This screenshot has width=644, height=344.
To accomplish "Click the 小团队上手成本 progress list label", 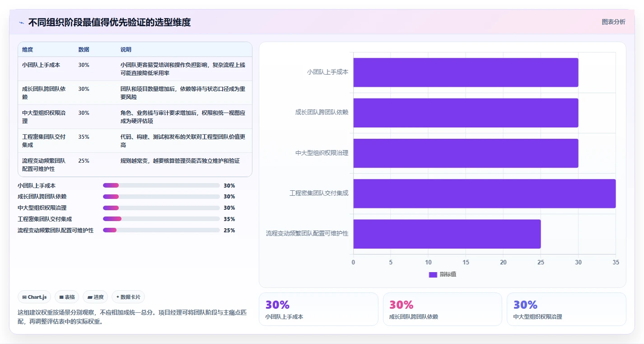I will (37, 185).
